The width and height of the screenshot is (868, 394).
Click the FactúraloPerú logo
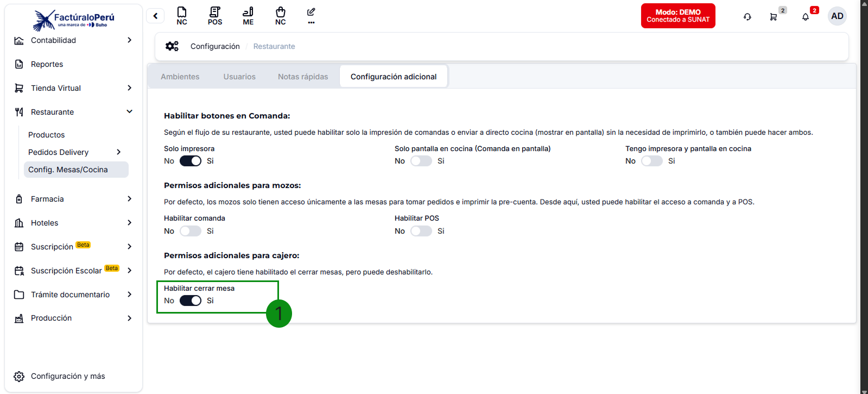[74, 20]
